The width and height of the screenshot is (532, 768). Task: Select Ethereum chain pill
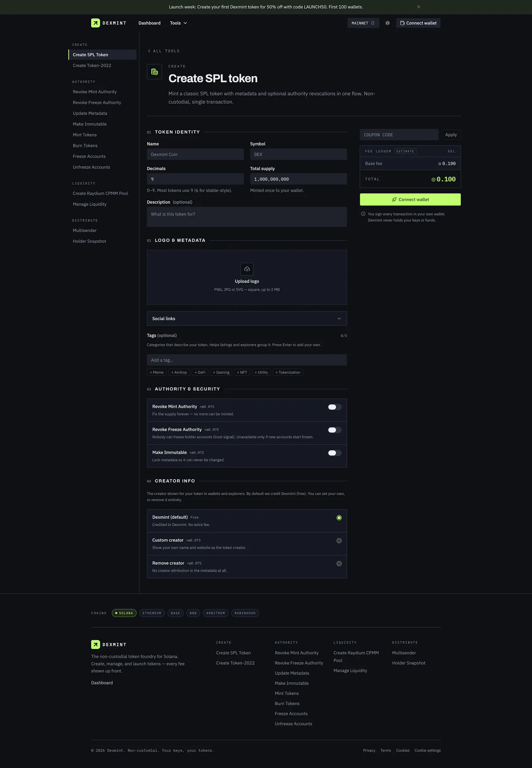(x=152, y=613)
